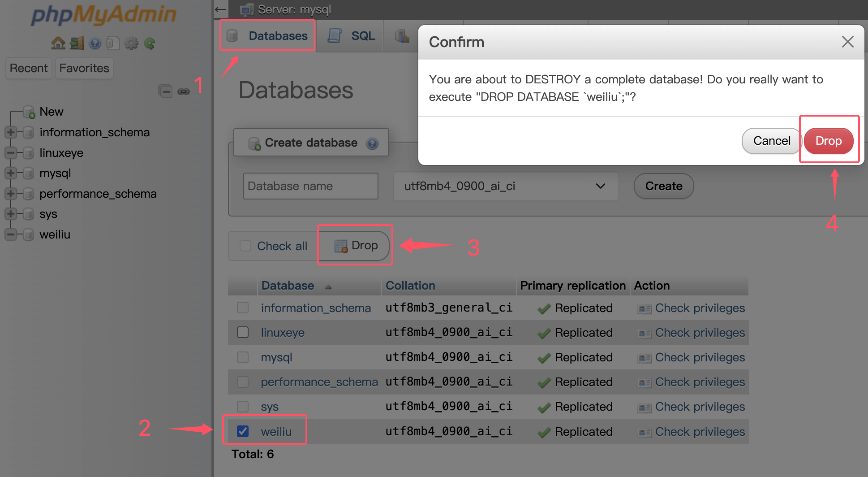Viewport: 868px width, 477px height.
Task: Click the left arrow collapse panel icon
Action: click(x=220, y=9)
